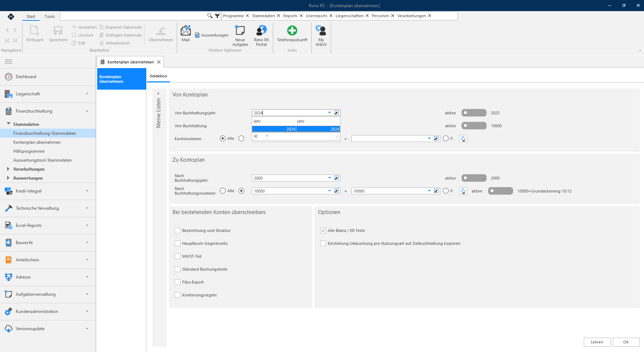Toggle the hamburger sidebar menu
Image resolution: width=644 pixels, height=352 pixels.
9,62
